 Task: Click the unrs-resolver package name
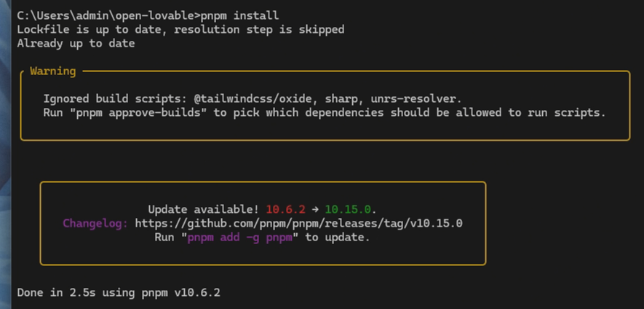coord(413,98)
